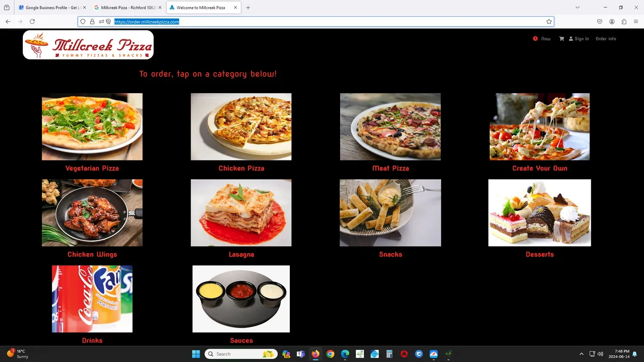The height and width of the screenshot is (362, 644).
Task: Open the shopping cart icon
Action: pyautogui.click(x=562, y=39)
